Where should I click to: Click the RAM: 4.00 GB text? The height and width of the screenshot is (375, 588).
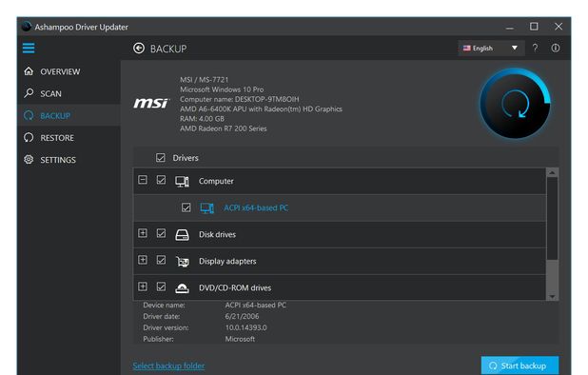[x=202, y=119]
